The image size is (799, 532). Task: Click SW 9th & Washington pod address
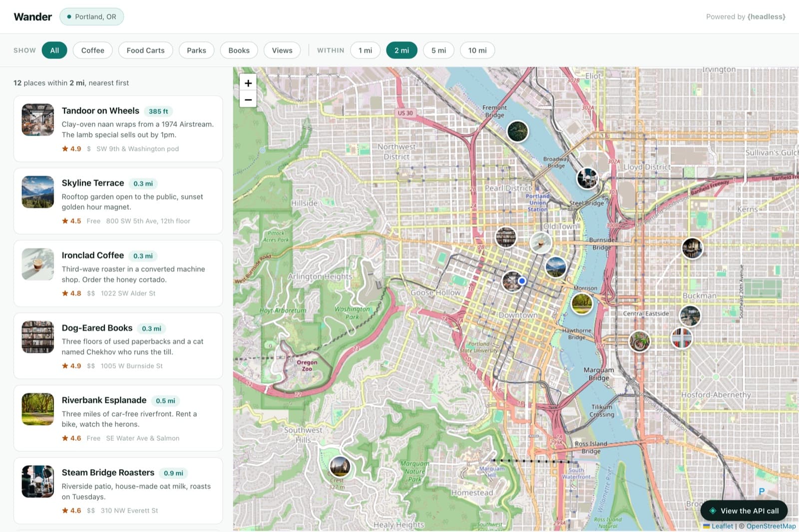pos(137,149)
